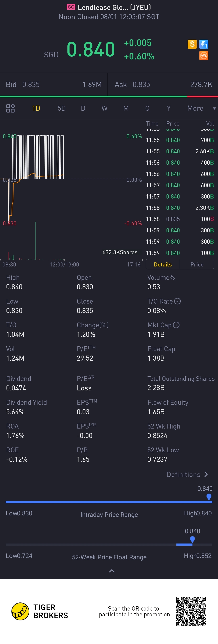Screen dimensions: 218x644
Task: Tap the Intraday Price Range marker
Action: click(209, 497)
